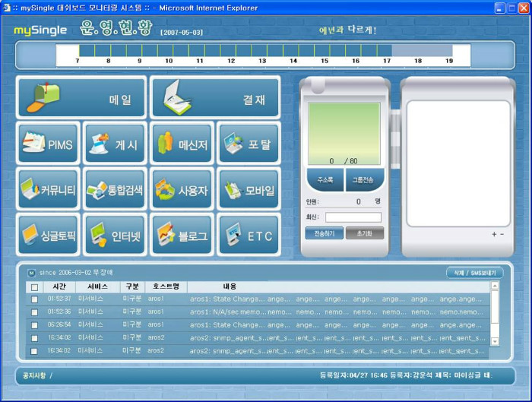Click the since 2006-03-02 무장애 text

pos(76,272)
